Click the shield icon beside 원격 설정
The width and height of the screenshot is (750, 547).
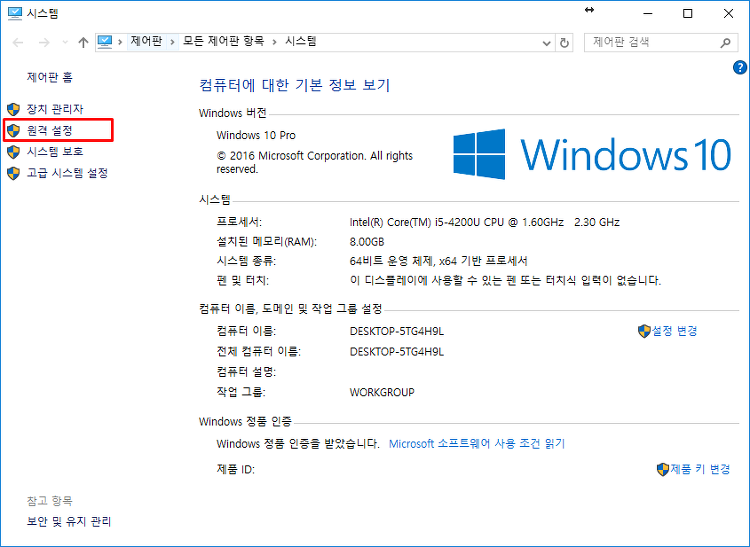13,130
